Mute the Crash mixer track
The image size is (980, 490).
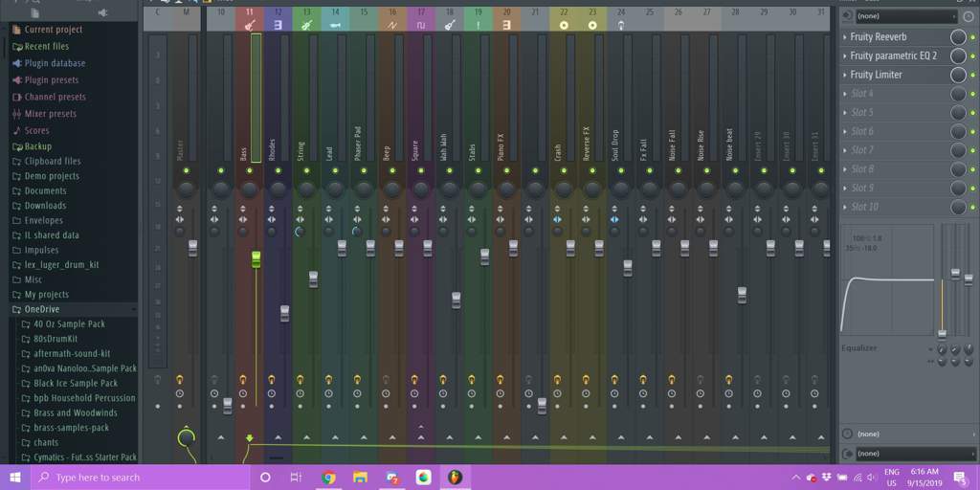click(564, 170)
